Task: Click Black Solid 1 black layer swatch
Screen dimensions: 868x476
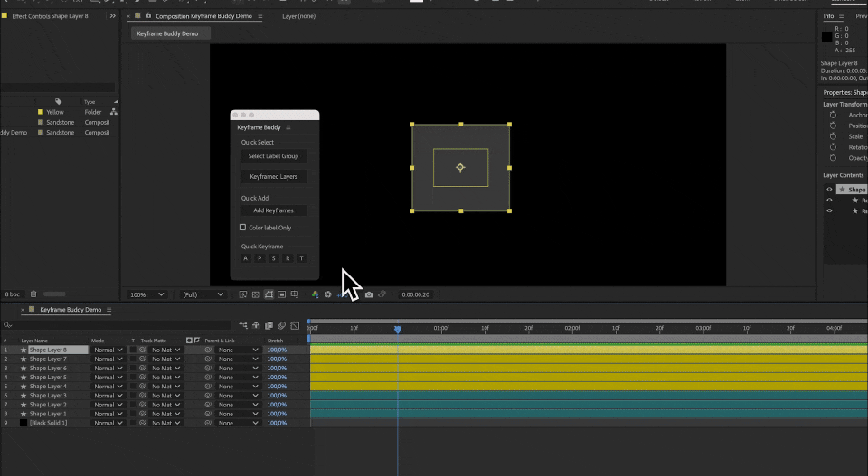Action: (24, 423)
